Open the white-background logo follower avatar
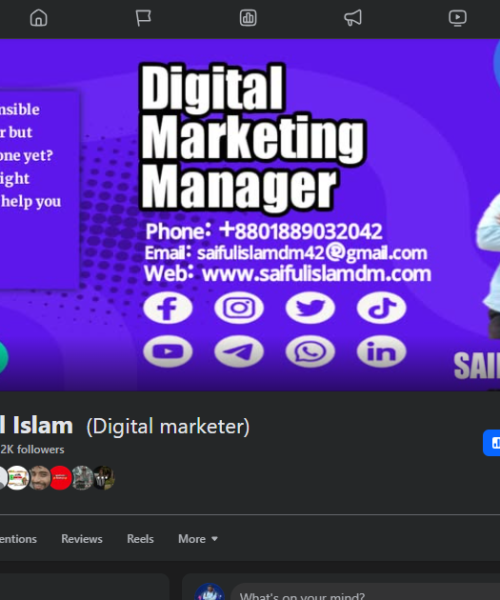 click(x=18, y=478)
